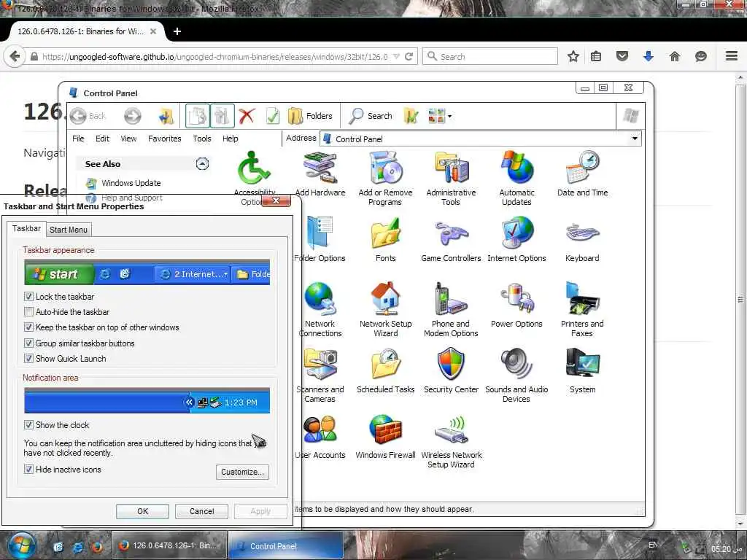Open Network Connections icon

320,309
